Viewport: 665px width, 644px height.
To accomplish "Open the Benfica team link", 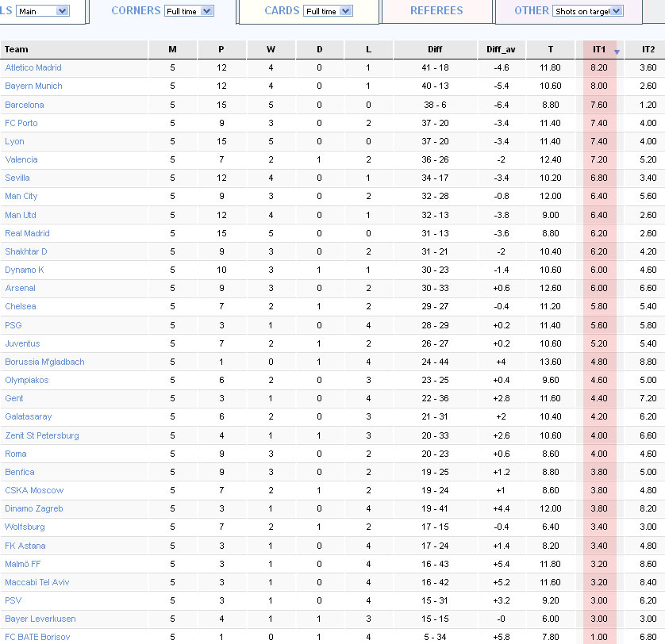I will pos(20,472).
